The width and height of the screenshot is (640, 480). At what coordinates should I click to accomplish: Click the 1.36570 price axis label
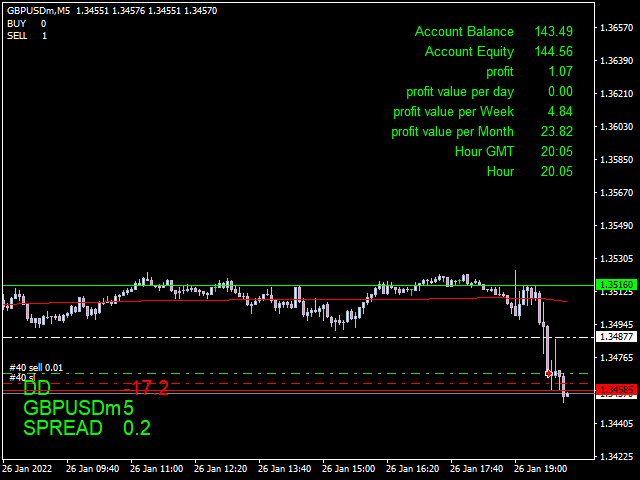coord(616,27)
